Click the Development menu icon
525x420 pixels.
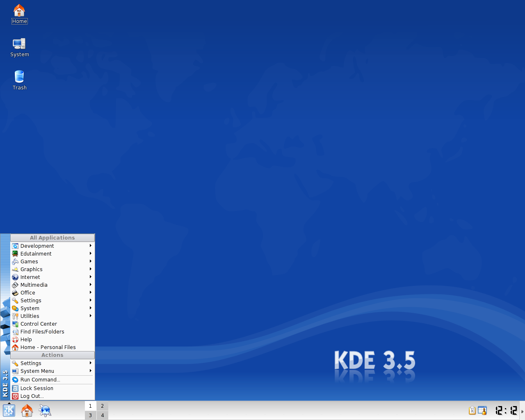15,246
